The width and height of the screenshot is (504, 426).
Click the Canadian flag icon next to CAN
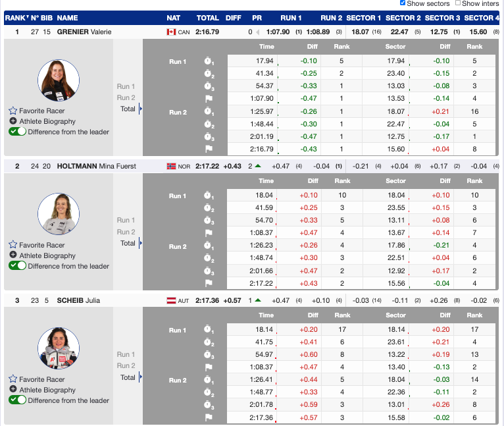point(172,32)
